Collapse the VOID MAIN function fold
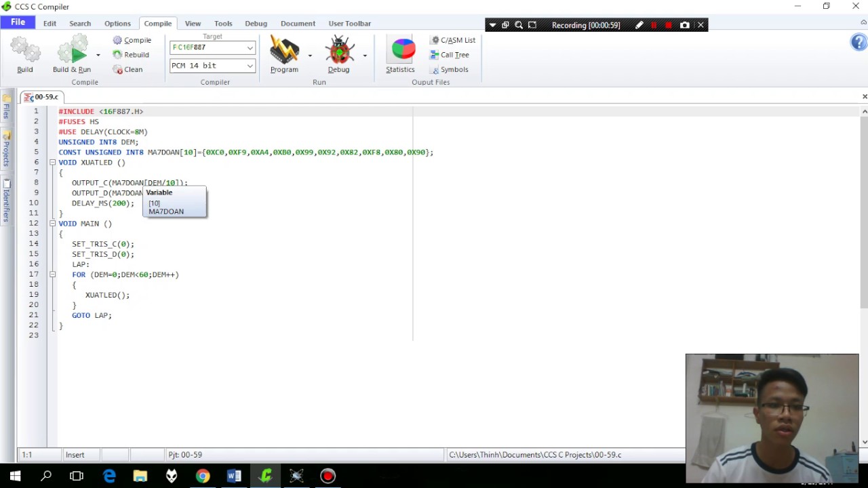This screenshot has width=868, height=488. (x=52, y=224)
